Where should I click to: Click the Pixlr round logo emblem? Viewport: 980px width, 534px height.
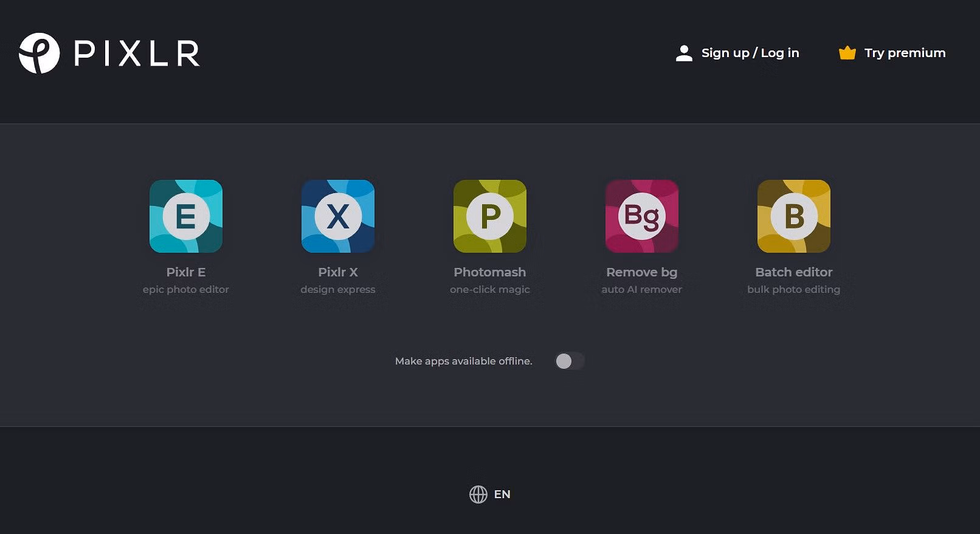39,53
